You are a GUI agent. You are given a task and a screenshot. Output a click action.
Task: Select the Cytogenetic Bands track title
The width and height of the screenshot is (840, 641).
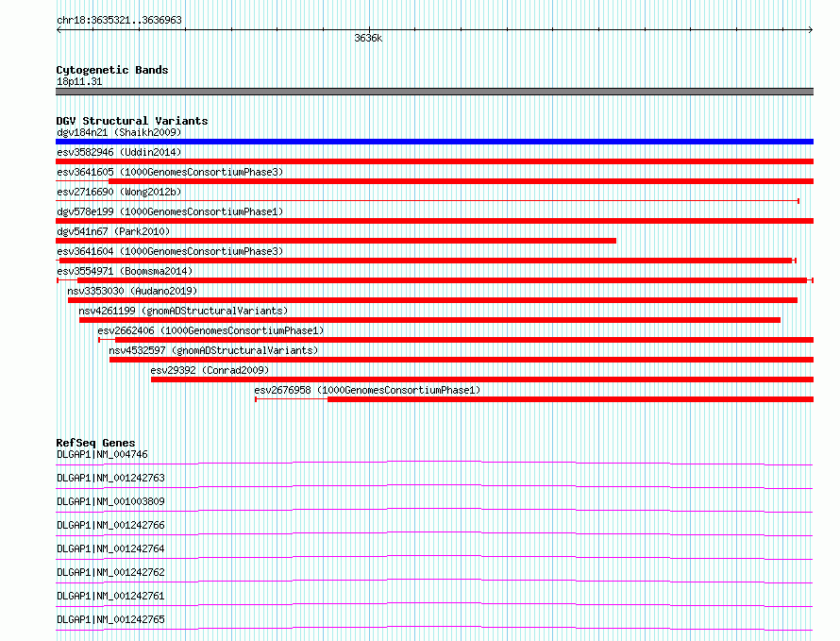point(112,70)
